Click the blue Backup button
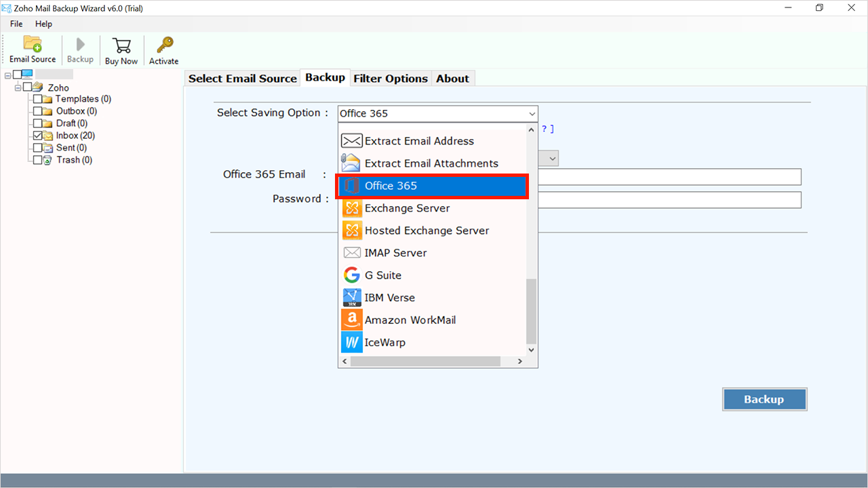 [764, 399]
